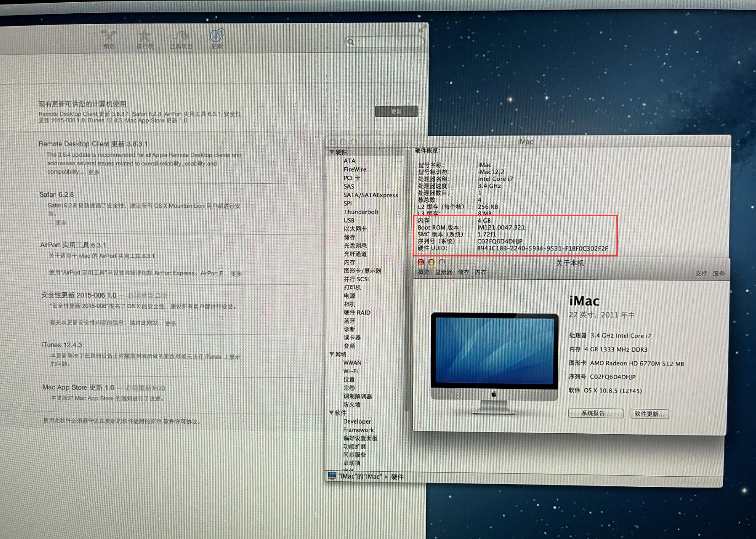Select 读卡器 in the sidebar
Viewport: 756px width, 539px height.
pyautogui.click(x=352, y=338)
